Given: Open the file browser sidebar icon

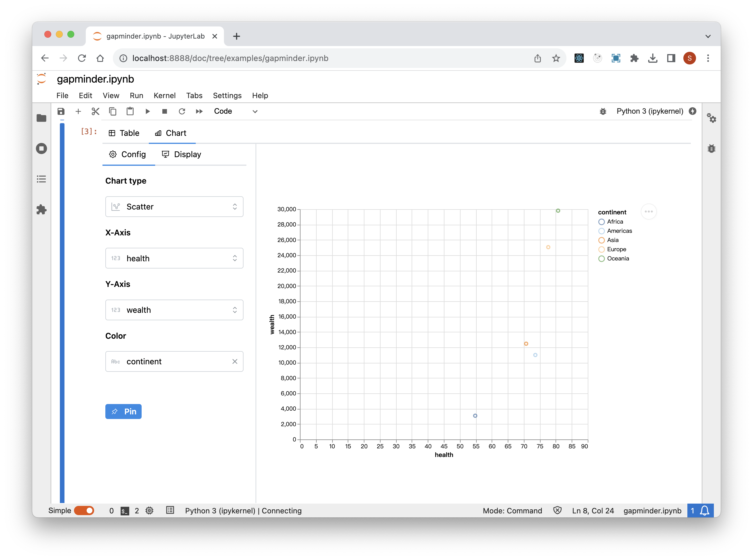Looking at the screenshot, I should (x=41, y=118).
